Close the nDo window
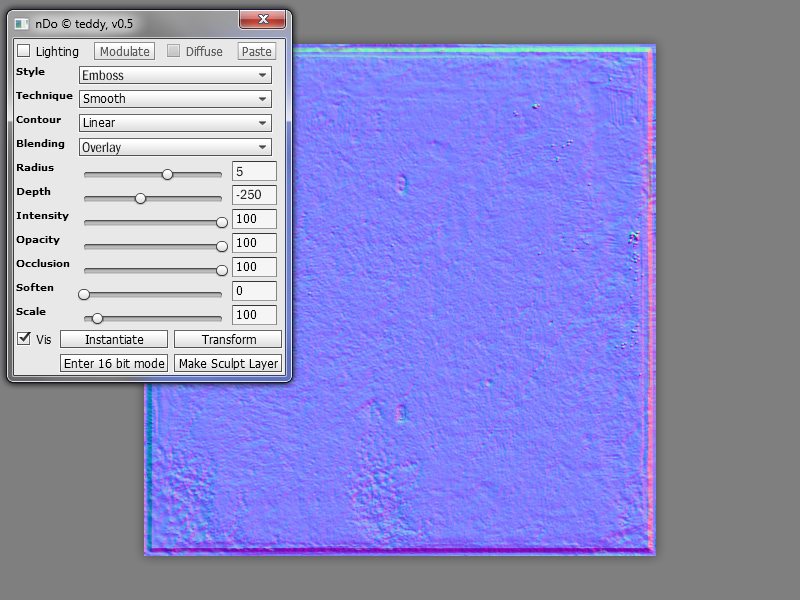The height and width of the screenshot is (600, 800). point(263,19)
